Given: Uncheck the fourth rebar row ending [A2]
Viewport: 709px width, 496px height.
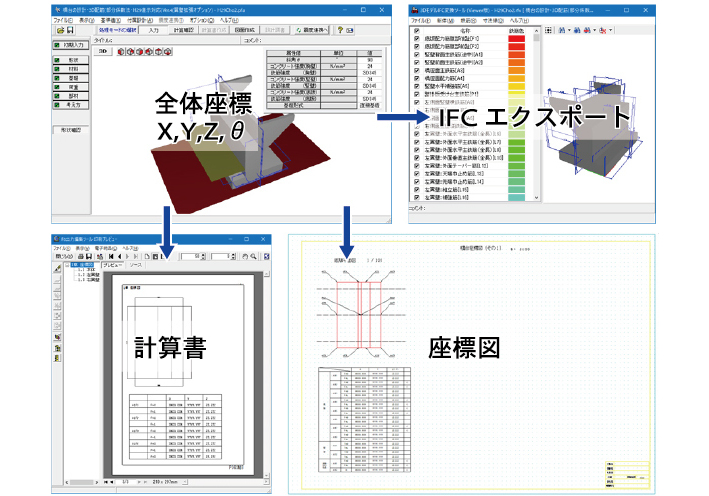Looking at the screenshot, I should tap(416, 62).
